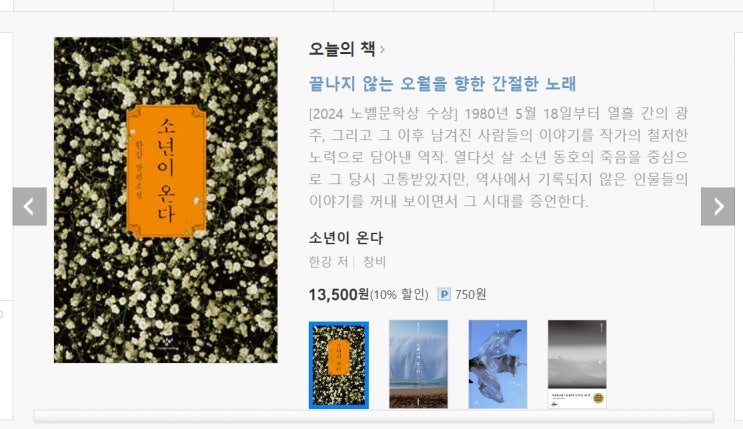Open author 한강 저 link

(328, 262)
